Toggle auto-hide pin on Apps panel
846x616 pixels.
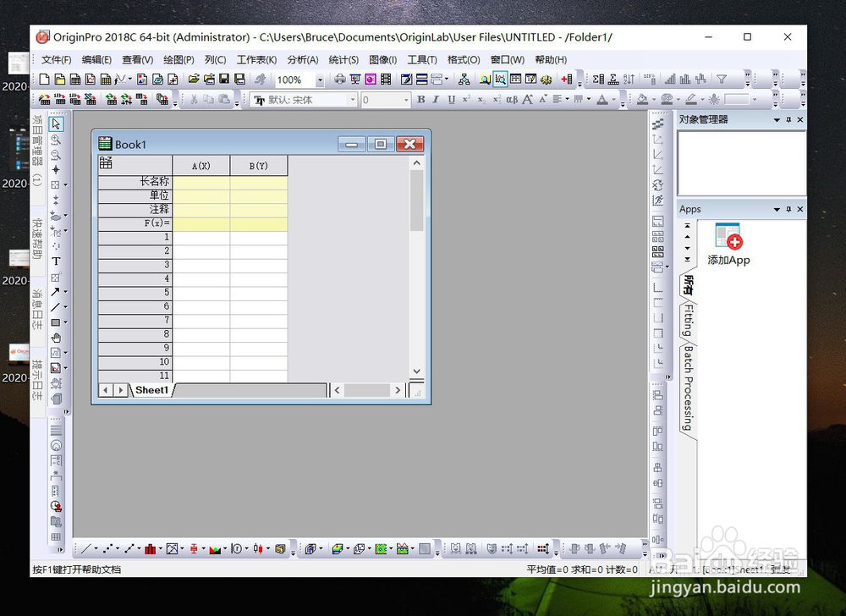(x=788, y=209)
